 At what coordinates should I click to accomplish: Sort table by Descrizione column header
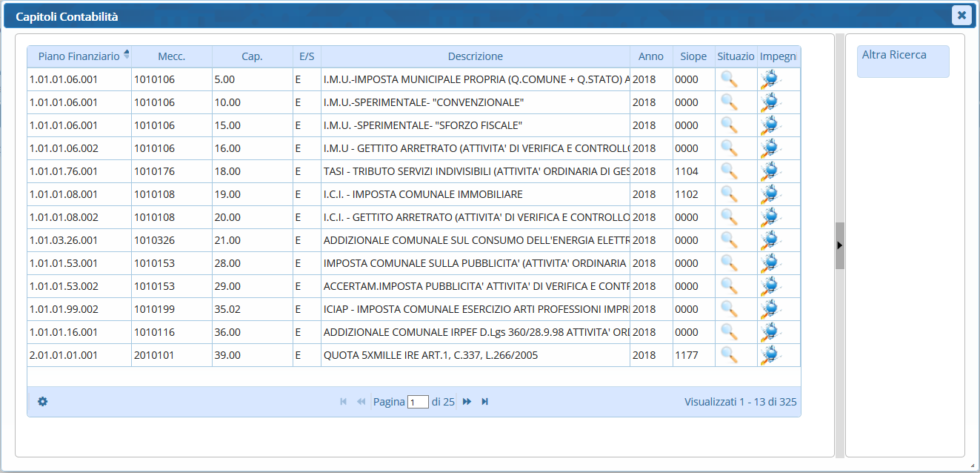coord(475,56)
